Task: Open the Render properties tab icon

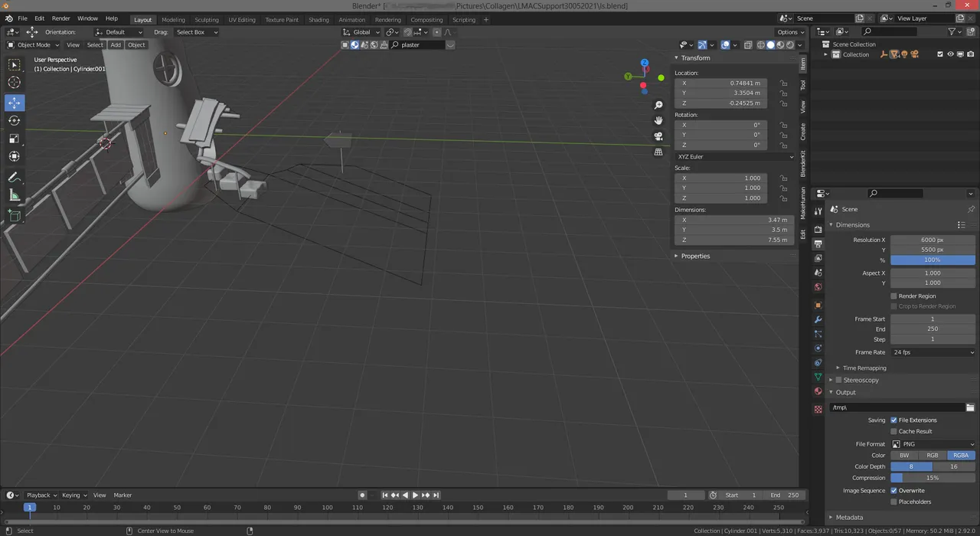Action: coord(818,229)
